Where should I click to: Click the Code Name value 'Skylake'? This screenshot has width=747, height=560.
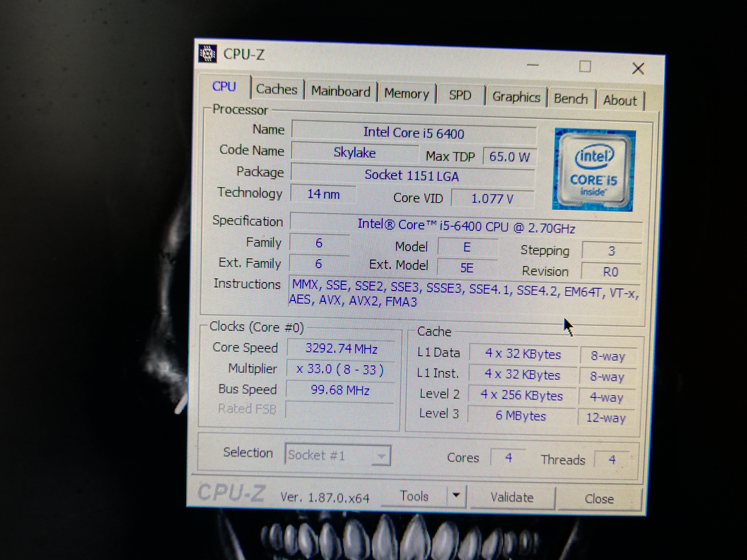pyautogui.click(x=355, y=153)
